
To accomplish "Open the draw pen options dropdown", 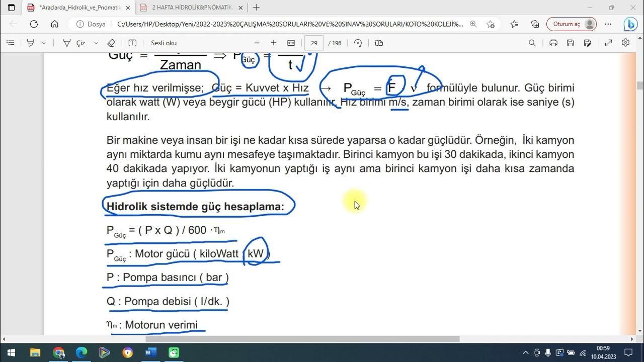I will (x=96, y=43).
